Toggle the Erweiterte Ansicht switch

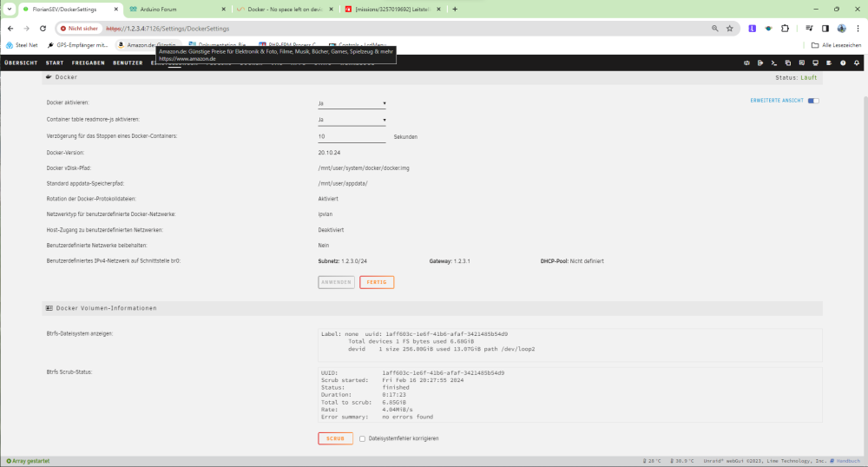coord(813,101)
